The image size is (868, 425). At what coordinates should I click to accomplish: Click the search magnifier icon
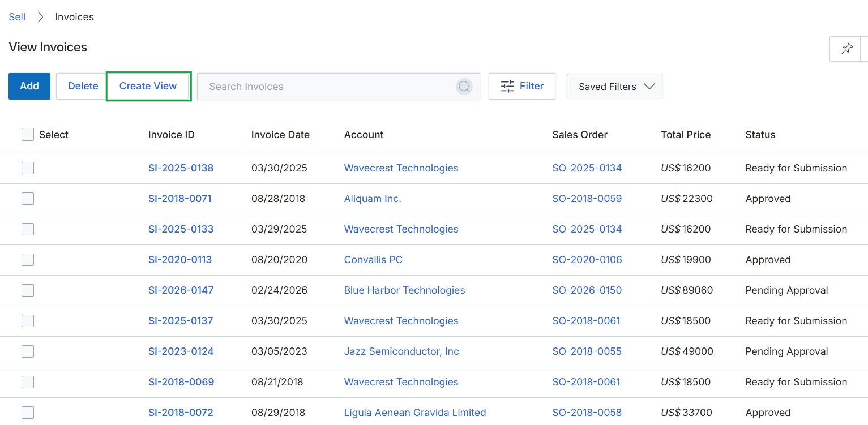(464, 87)
